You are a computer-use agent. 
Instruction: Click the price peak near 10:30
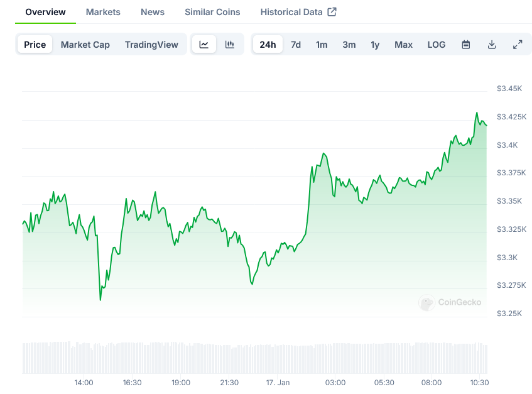[477, 114]
